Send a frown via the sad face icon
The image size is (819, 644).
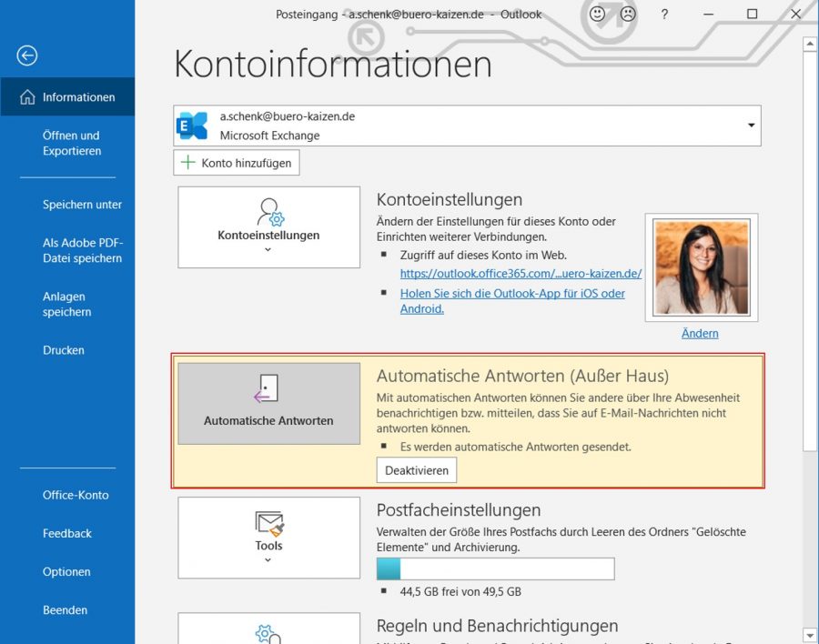pyautogui.click(x=628, y=14)
